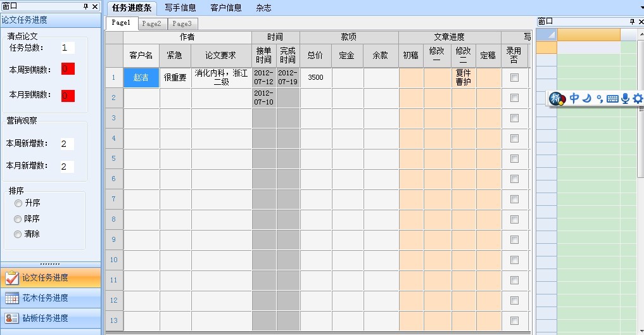Close the left 窗口 panel

[95, 6]
